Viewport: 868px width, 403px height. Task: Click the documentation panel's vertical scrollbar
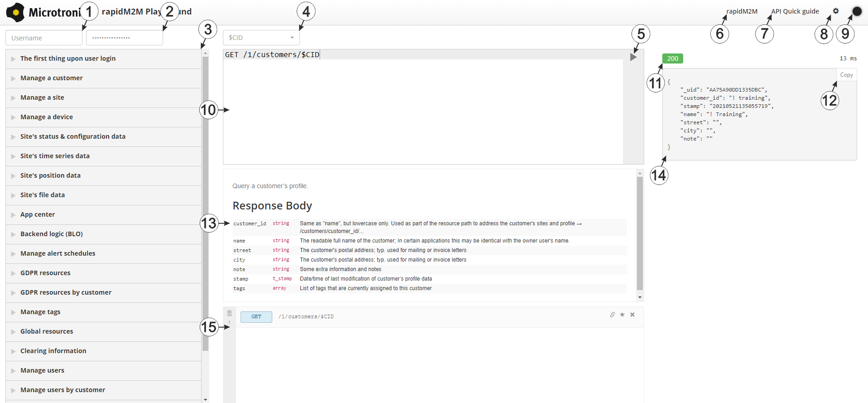pyautogui.click(x=640, y=233)
